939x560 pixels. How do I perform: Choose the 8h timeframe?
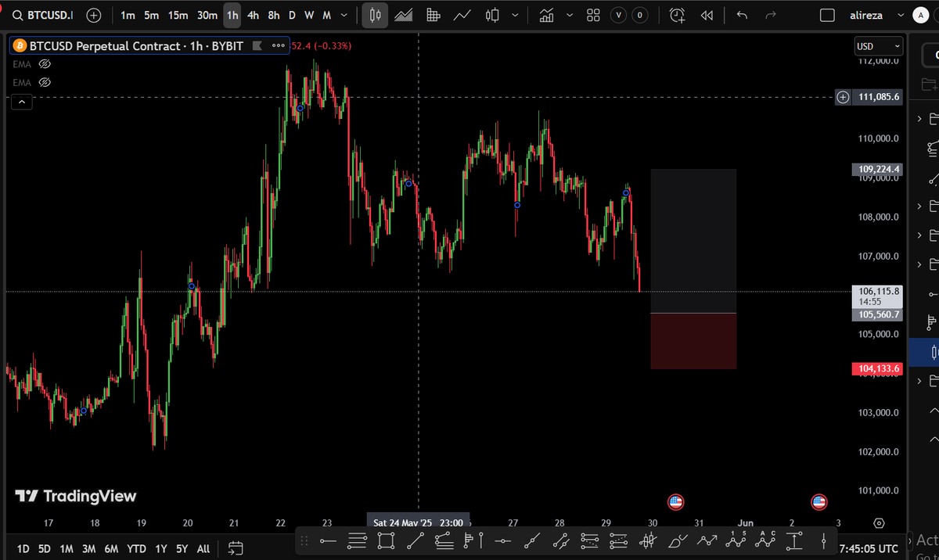(274, 16)
